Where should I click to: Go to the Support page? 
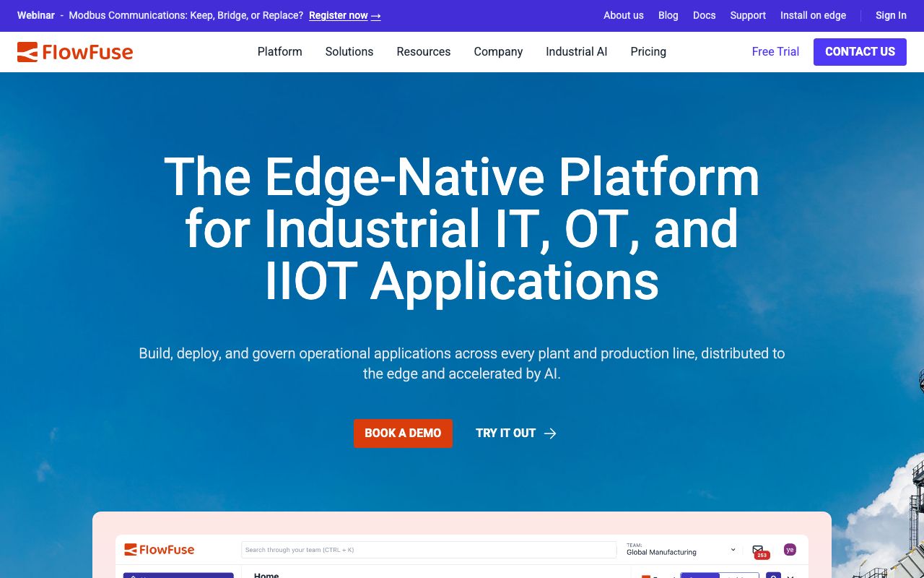tap(748, 15)
